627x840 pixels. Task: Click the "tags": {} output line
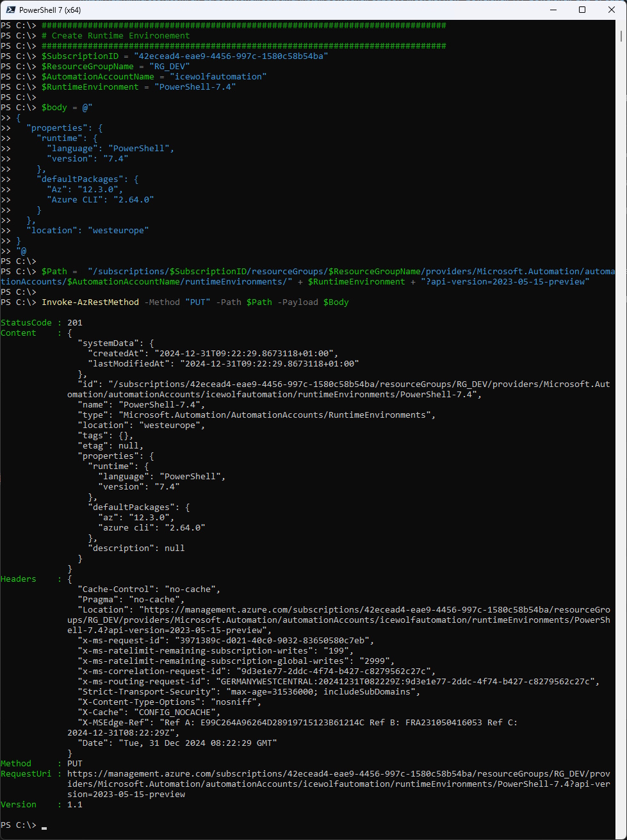pos(106,436)
